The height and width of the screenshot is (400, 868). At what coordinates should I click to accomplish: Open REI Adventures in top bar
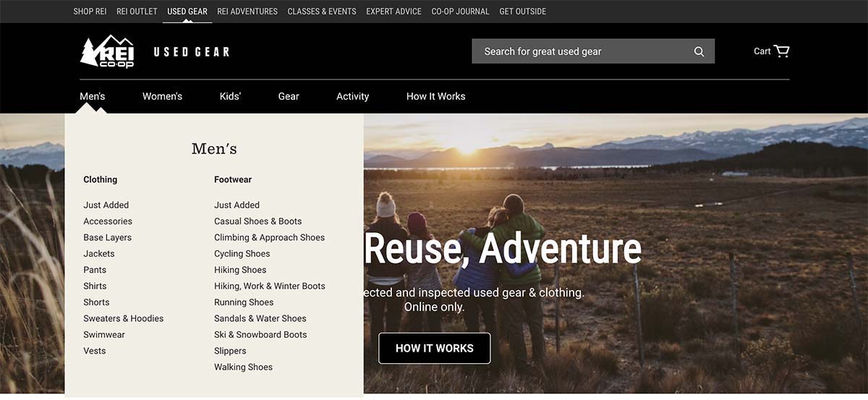[247, 12]
